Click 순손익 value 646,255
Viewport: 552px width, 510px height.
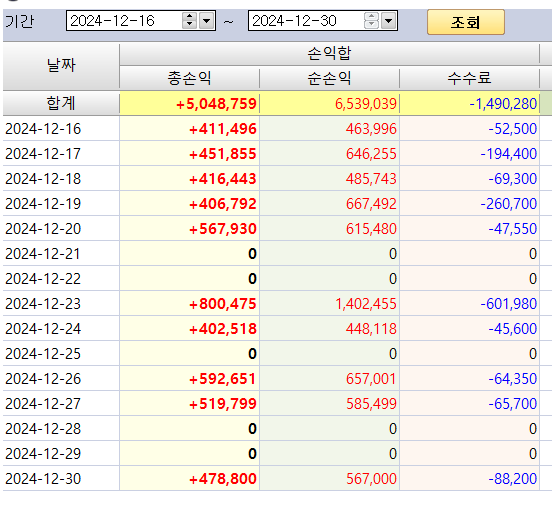point(371,154)
